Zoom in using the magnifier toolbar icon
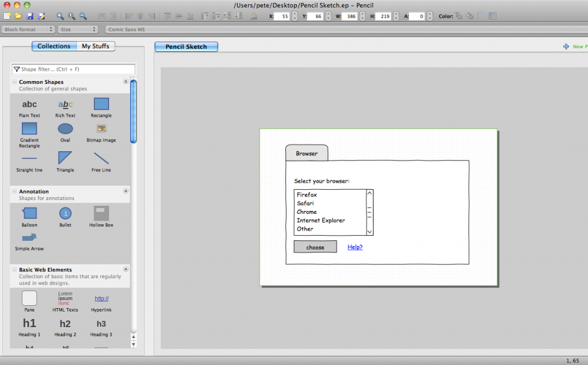 tap(60, 17)
